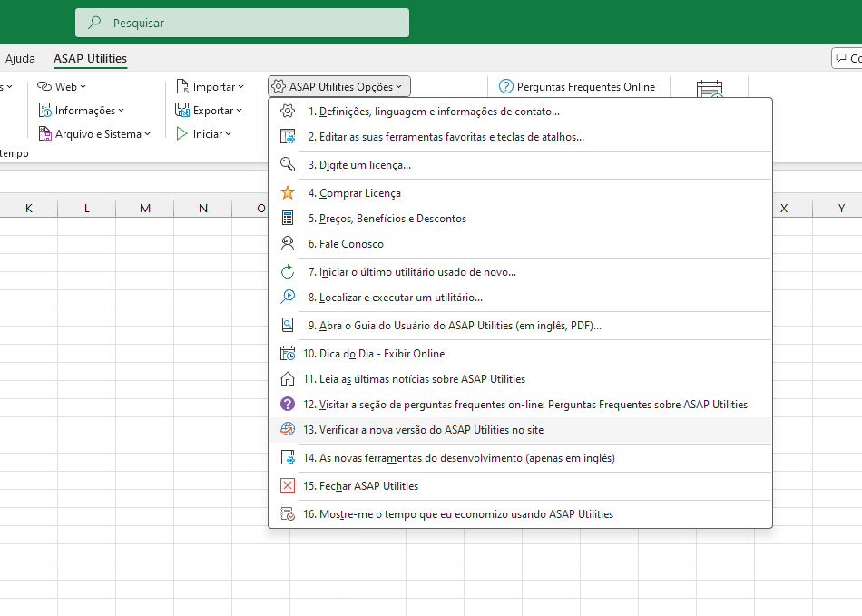Select the ASAP Utilities ribbon tab

tap(90, 58)
